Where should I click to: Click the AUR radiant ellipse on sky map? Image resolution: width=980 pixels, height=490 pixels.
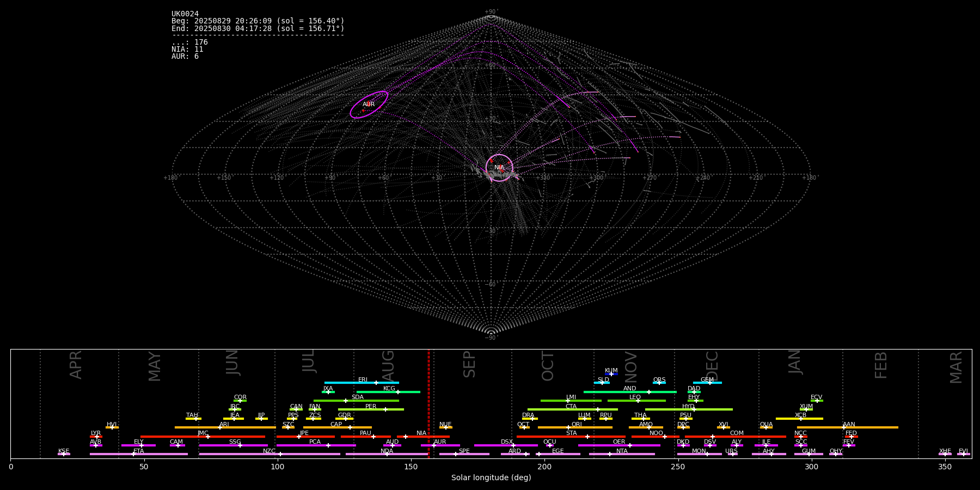click(x=369, y=105)
